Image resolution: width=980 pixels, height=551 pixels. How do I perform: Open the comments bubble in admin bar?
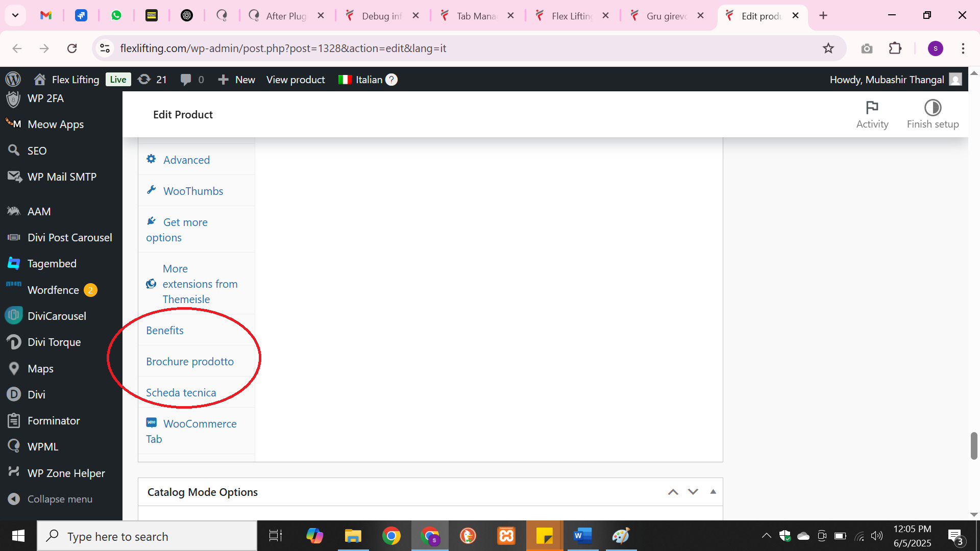(191, 80)
